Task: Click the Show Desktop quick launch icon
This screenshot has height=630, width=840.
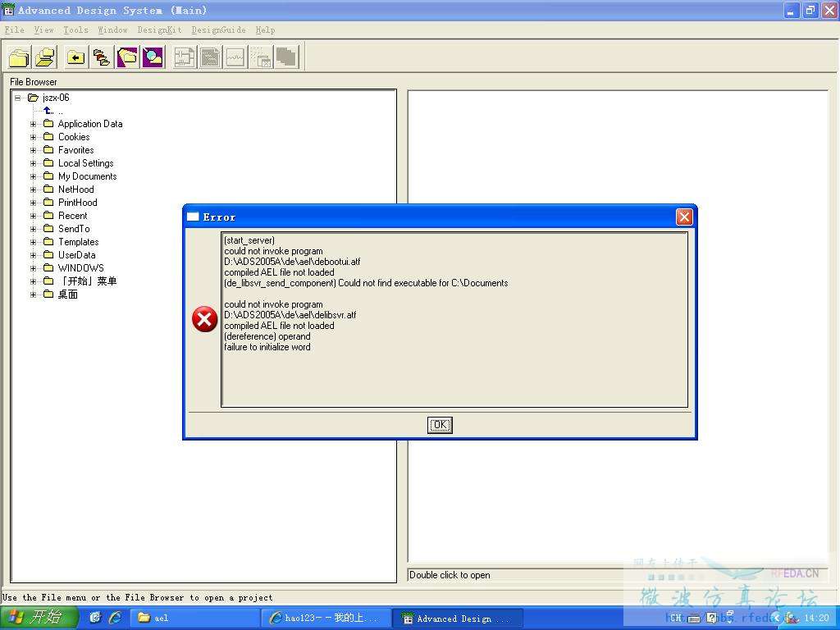Action: coord(95,618)
